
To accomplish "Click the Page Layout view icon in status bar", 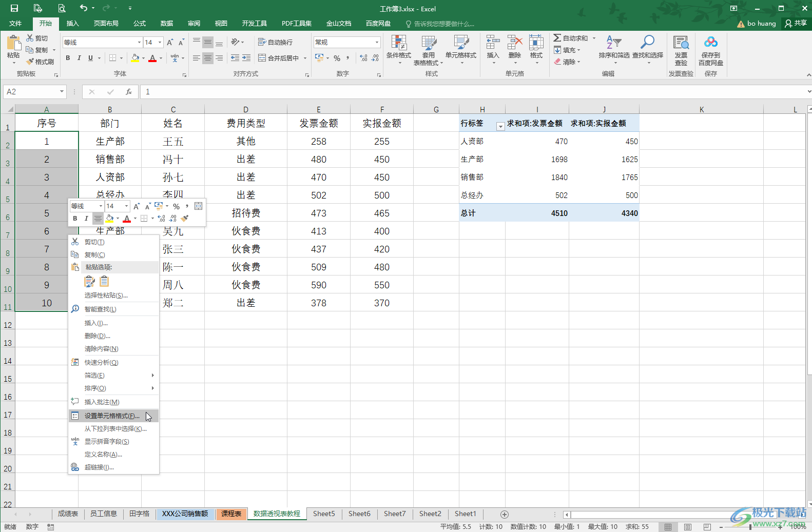I will (688, 527).
